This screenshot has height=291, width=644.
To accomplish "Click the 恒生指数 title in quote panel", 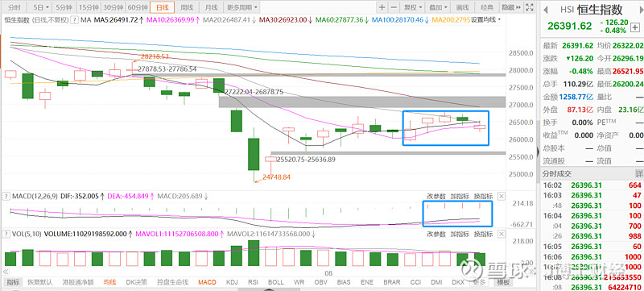I will (x=600, y=10).
